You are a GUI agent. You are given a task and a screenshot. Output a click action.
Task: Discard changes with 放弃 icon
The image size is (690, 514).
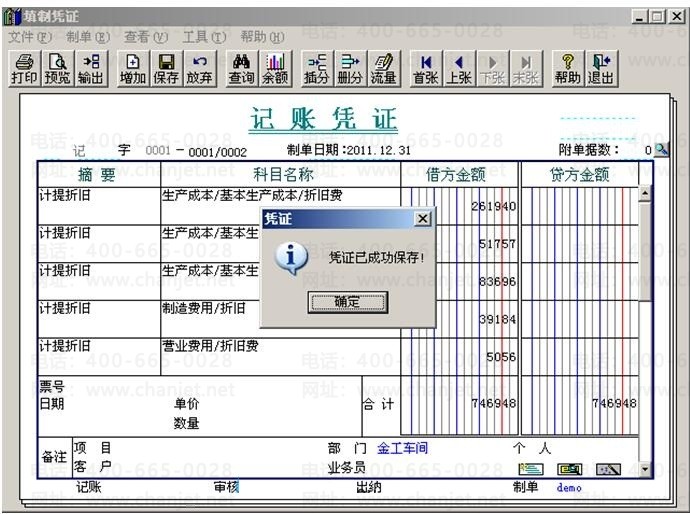[200, 69]
